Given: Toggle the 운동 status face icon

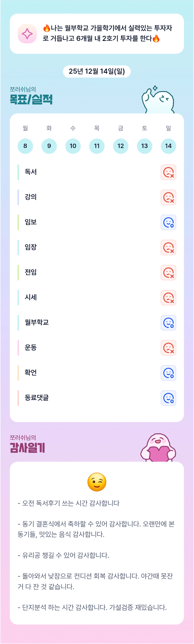Looking at the screenshot, I should [168, 348].
